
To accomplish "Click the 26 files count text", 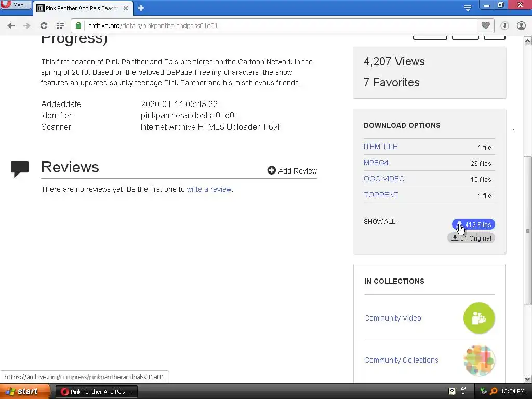I will [481, 164].
